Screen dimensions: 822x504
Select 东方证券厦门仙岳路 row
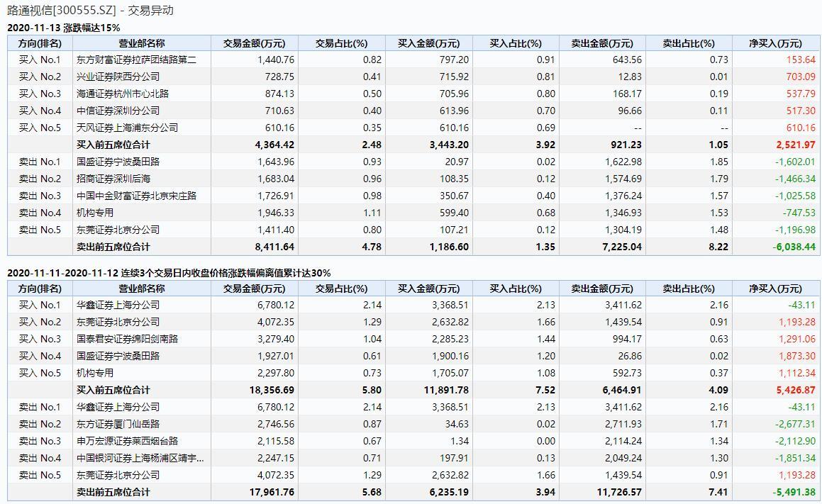(x=413, y=424)
